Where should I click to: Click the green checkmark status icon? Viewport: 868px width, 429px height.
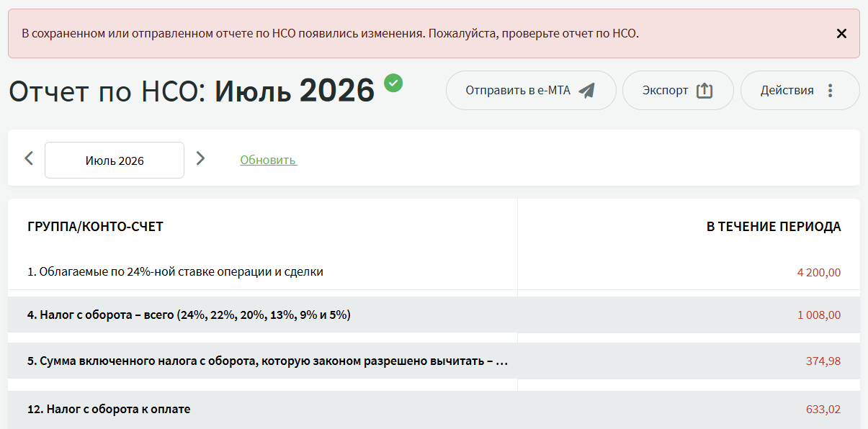(x=393, y=83)
